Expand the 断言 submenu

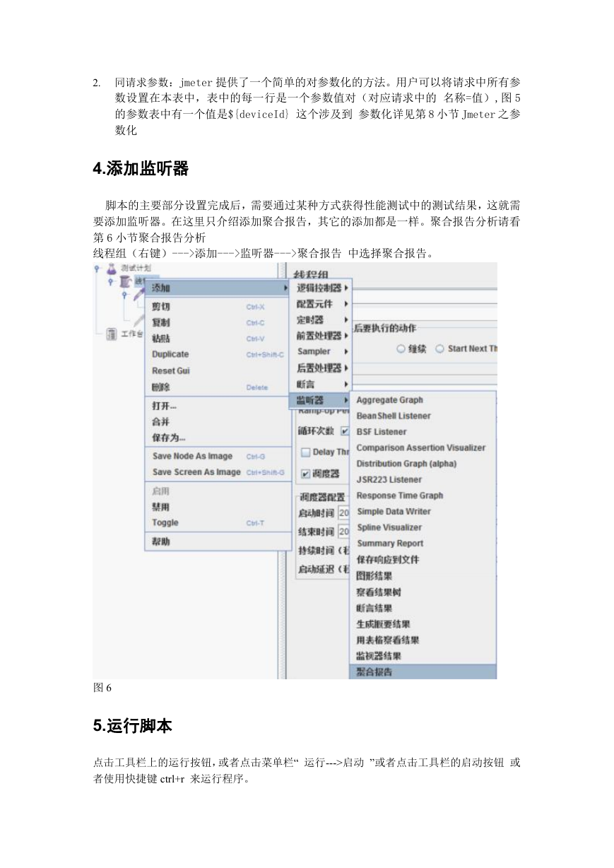tap(321, 384)
